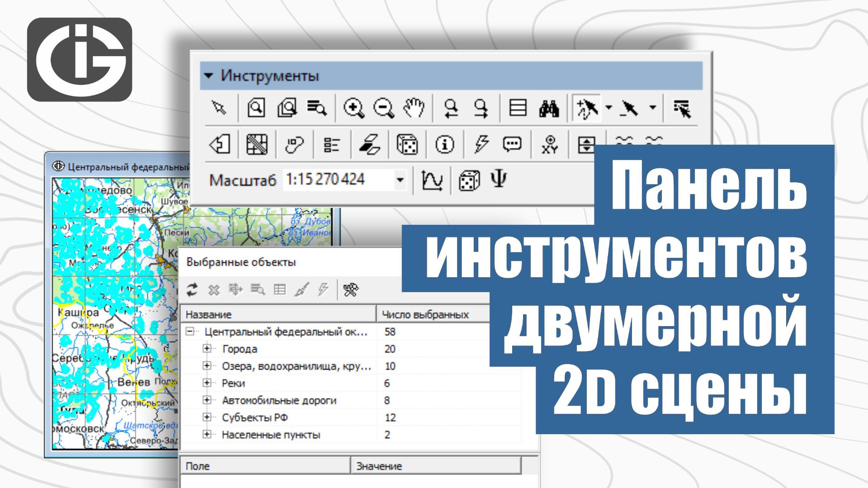The width and height of the screenshot is (868, 488).
Task: Select the hand pan tool
Action: point(414,108)
